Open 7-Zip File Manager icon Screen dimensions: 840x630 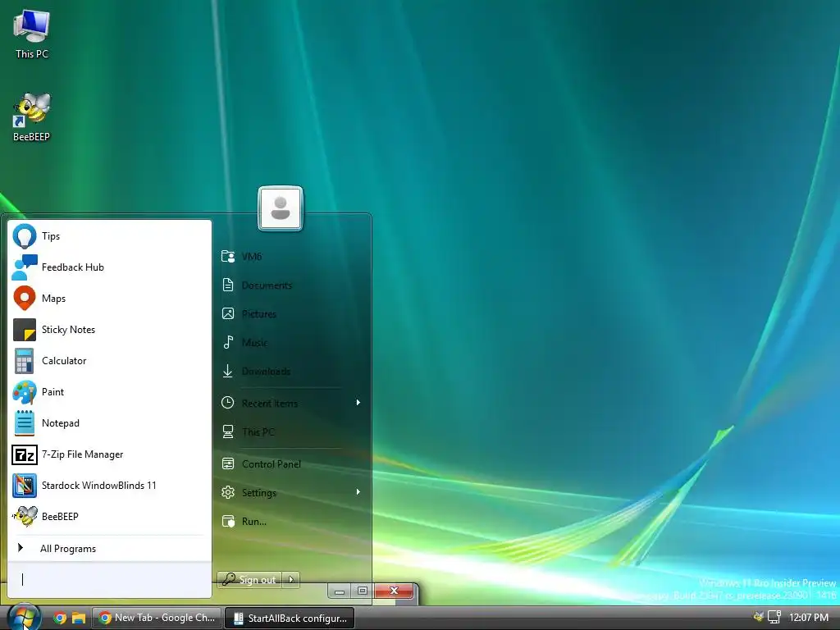pos(24,454)
